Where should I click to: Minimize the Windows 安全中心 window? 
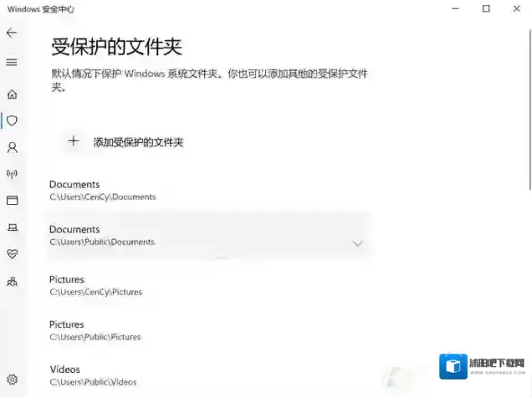pos(456,9)
